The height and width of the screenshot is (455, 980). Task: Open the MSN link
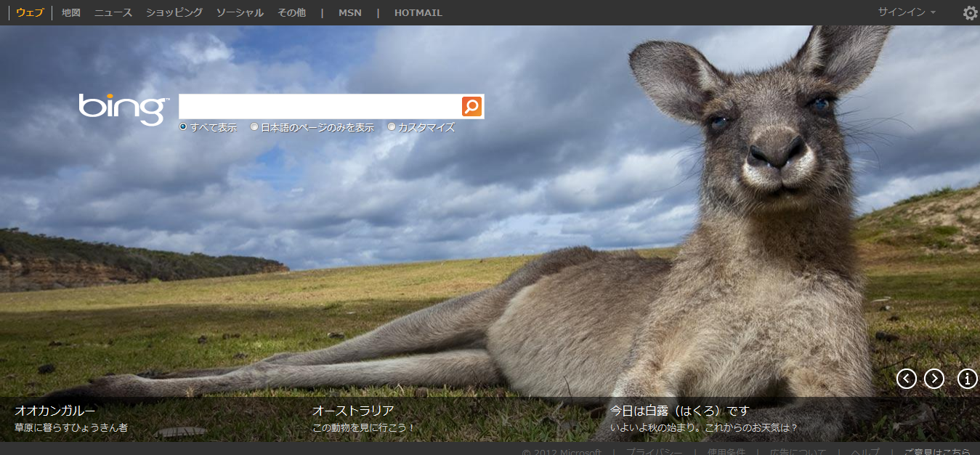[x=349, y=12]
